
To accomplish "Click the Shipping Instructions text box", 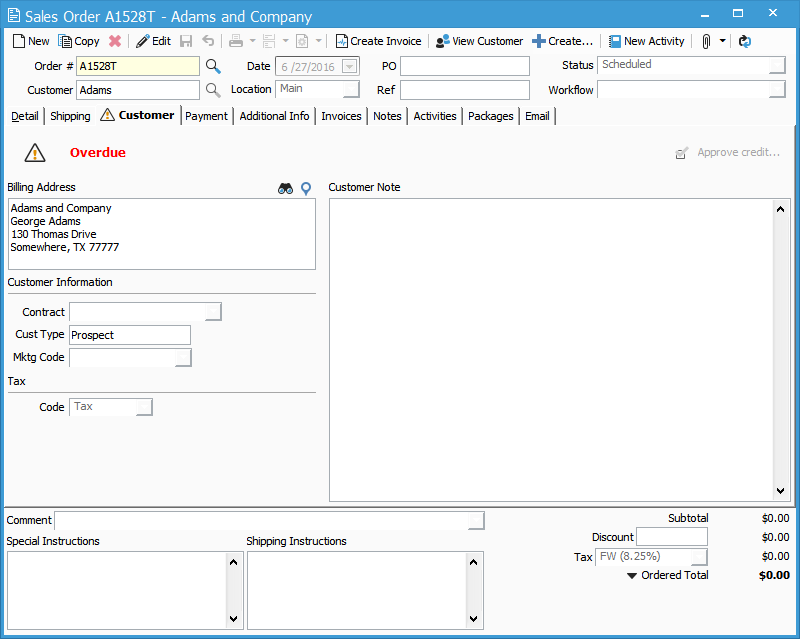I will [x=357, y=590].
